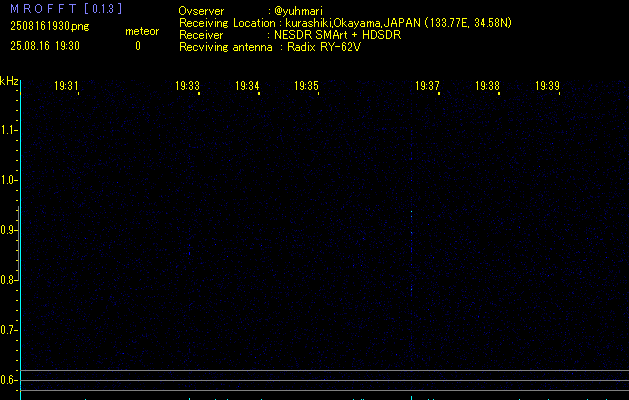Click the 1.1 kHz axis label
Viewport: 629px width, 400px height.
click(x=8, y=130)
